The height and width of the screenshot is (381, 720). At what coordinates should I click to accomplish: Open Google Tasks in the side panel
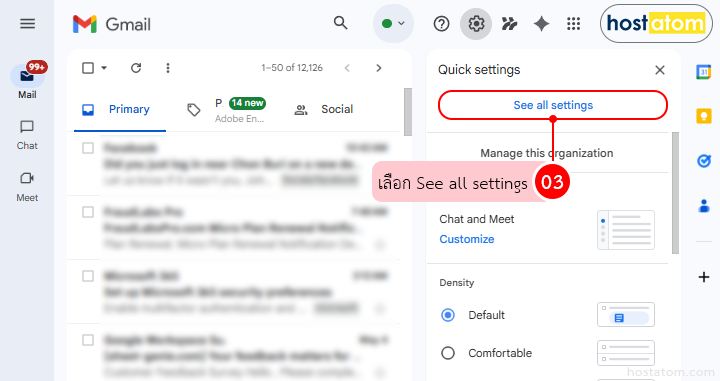(703, 161)
